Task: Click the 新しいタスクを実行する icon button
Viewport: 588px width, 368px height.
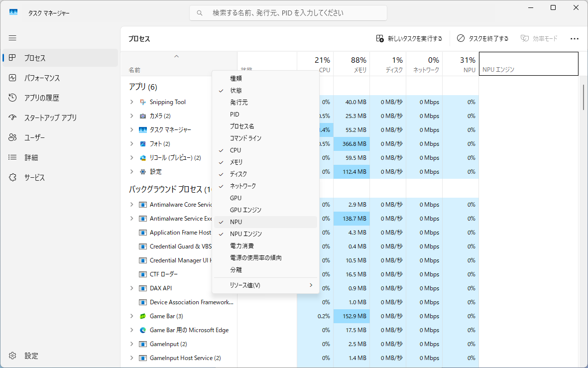Action: point(380,39)
